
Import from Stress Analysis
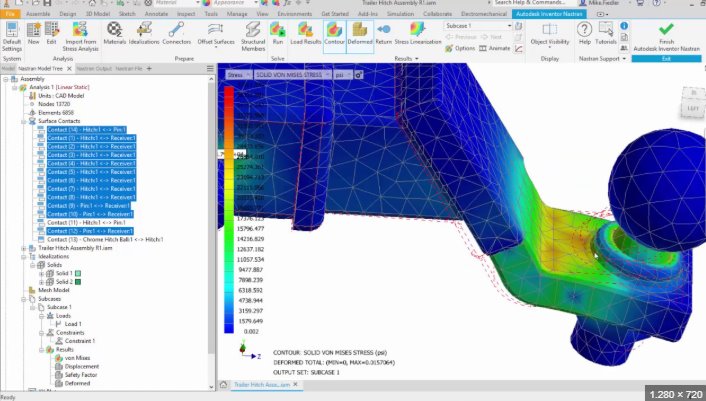click(80, 36)
